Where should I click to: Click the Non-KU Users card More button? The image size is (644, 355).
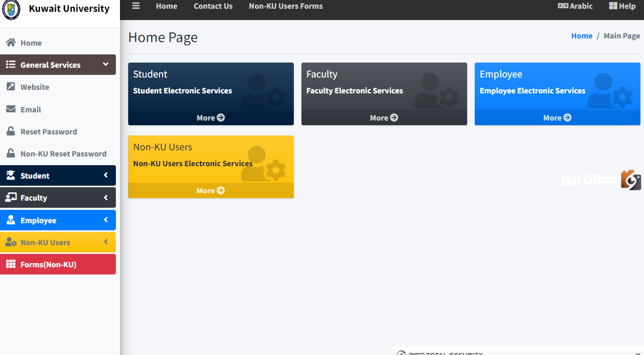tap(211, 190)
